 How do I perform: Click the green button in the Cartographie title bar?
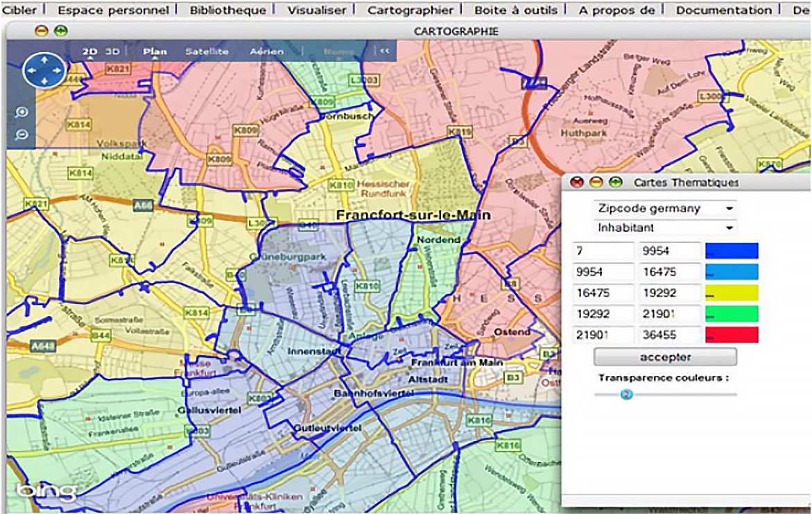[x=61, y=31]
